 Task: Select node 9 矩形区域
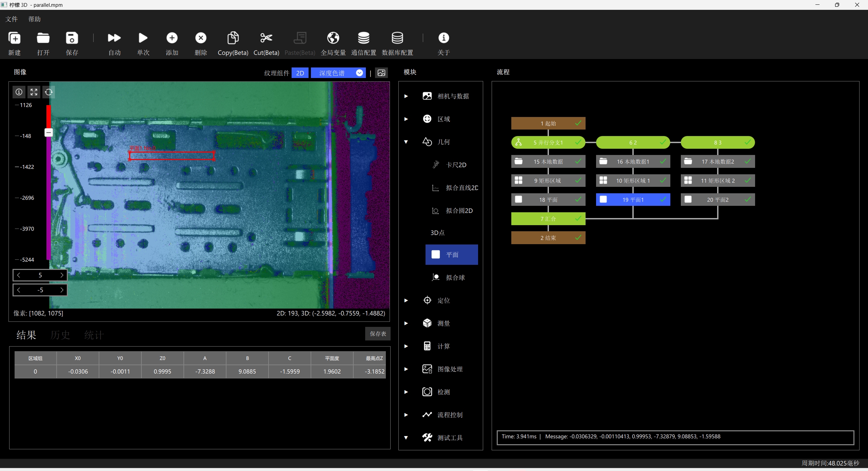point(548,180)
